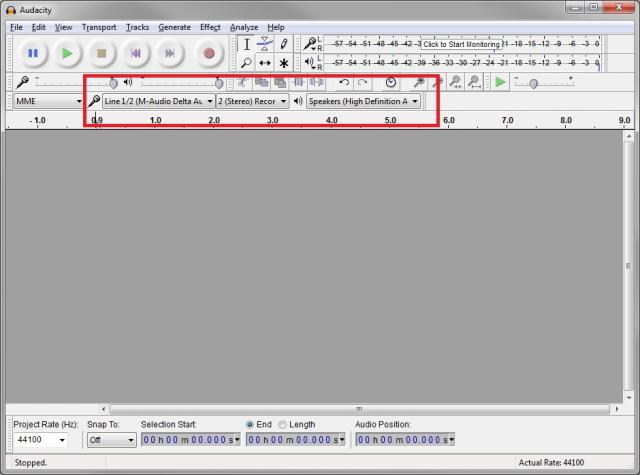Open the Edit menu
This screenshot has width=640, height=475.
[39, 27]
